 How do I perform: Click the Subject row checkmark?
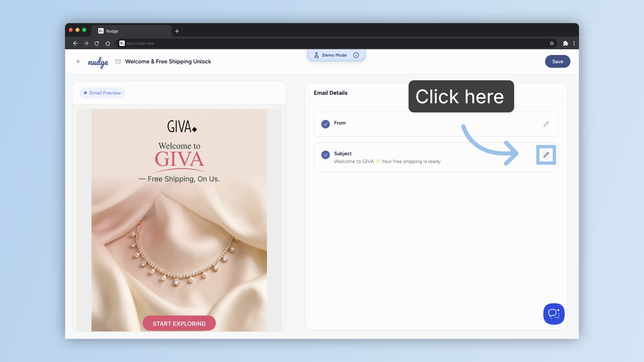click(325, 155)
